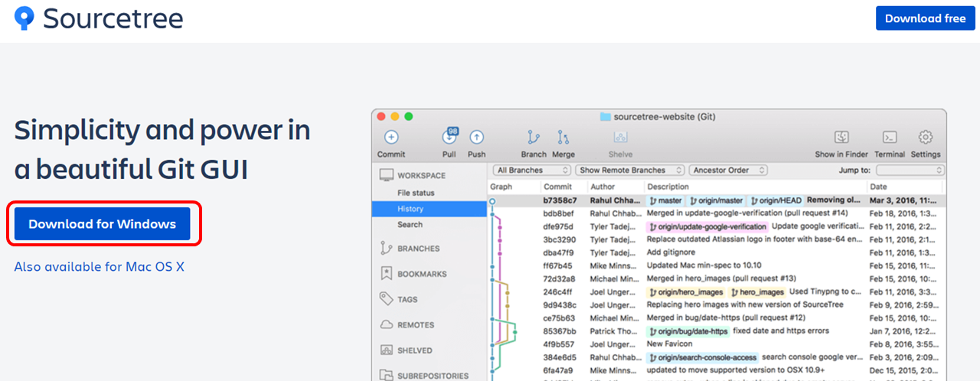
Task: Click the Date column header
Action: pos(878,187)
